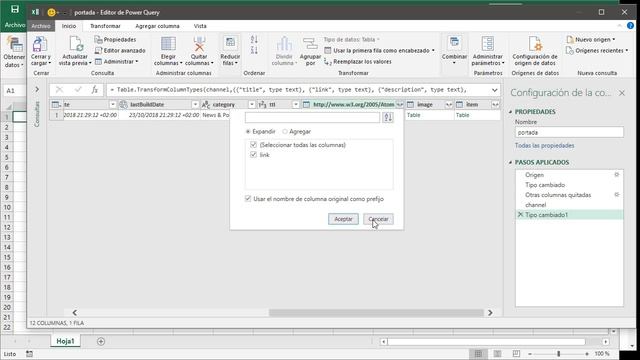Click Actualizar vista previa icon
Viewport: 640px width, 360px height.
(x=75, y=44)
